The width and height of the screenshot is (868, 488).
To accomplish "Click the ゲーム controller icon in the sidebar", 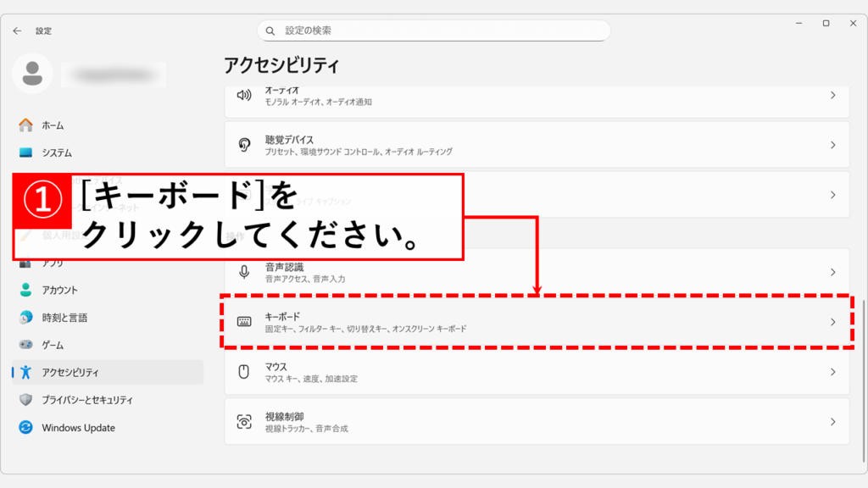I will click(x=26, y=345).
